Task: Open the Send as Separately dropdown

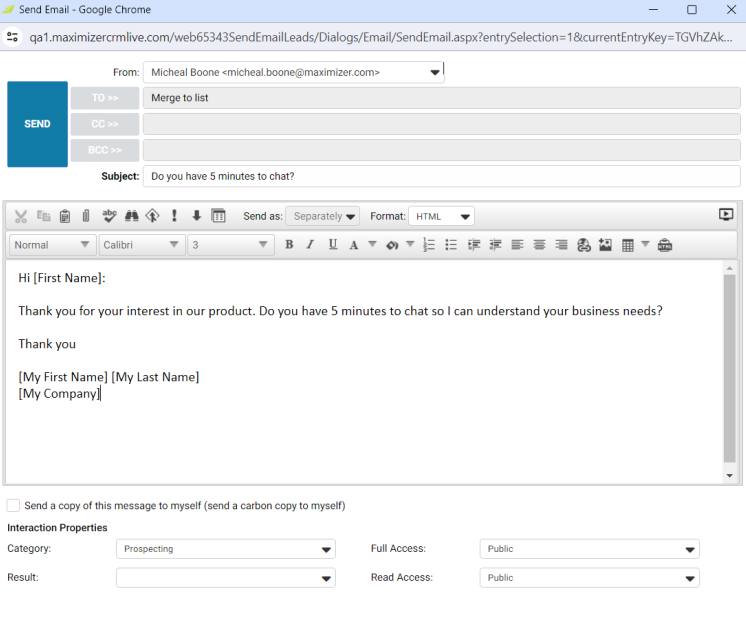Action: (323, 216)
